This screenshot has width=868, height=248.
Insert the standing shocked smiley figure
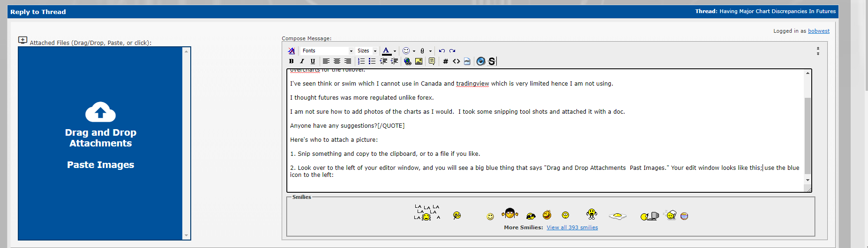pos(591,214)
